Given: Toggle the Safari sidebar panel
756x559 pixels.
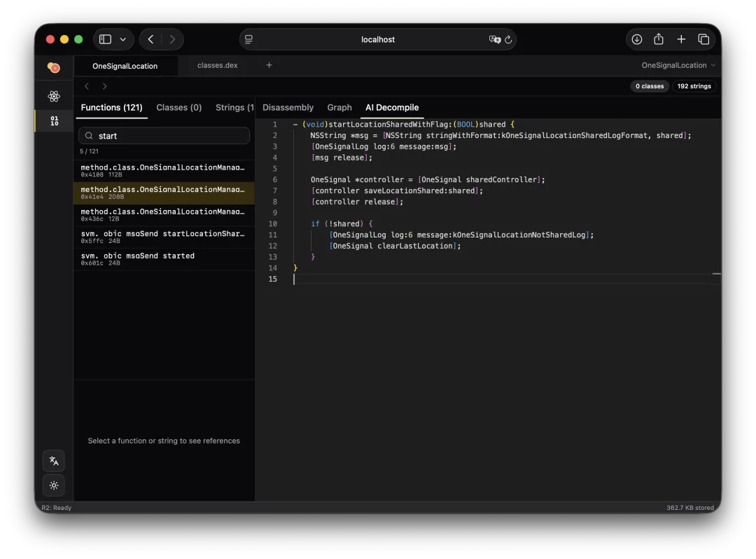Looking at the screenshot, I should [105, 39].
